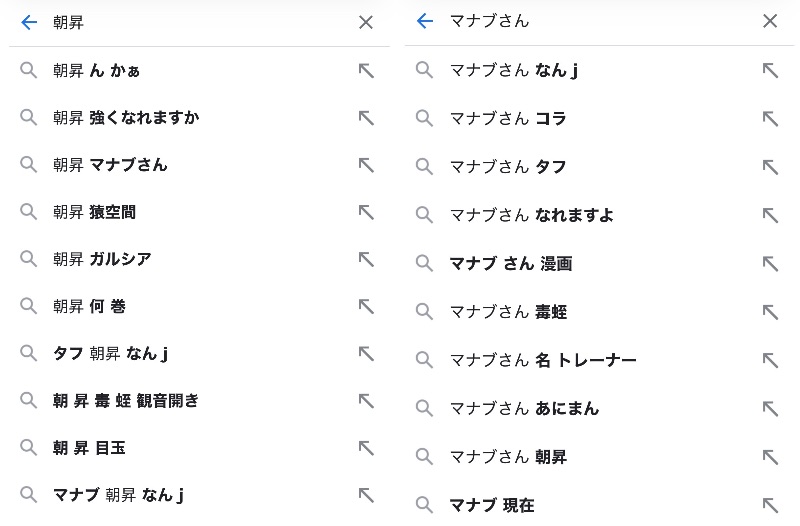Select the suggestion 朝昇 マナブさん

coord(110,165)
